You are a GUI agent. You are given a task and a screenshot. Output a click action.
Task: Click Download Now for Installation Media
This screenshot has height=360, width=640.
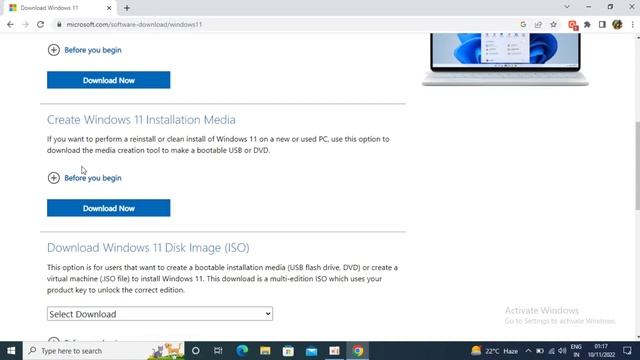(x=109, y=208)
